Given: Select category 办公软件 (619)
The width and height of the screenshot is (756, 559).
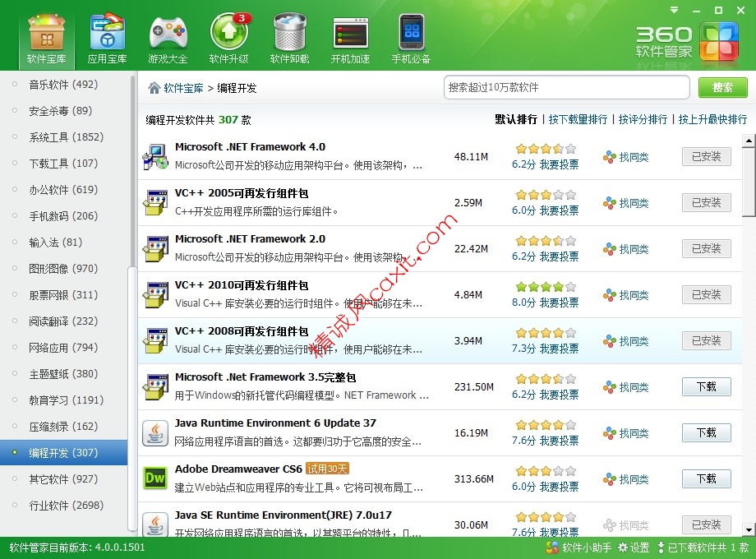Looking at the screenshot, I should pos(63,190).
